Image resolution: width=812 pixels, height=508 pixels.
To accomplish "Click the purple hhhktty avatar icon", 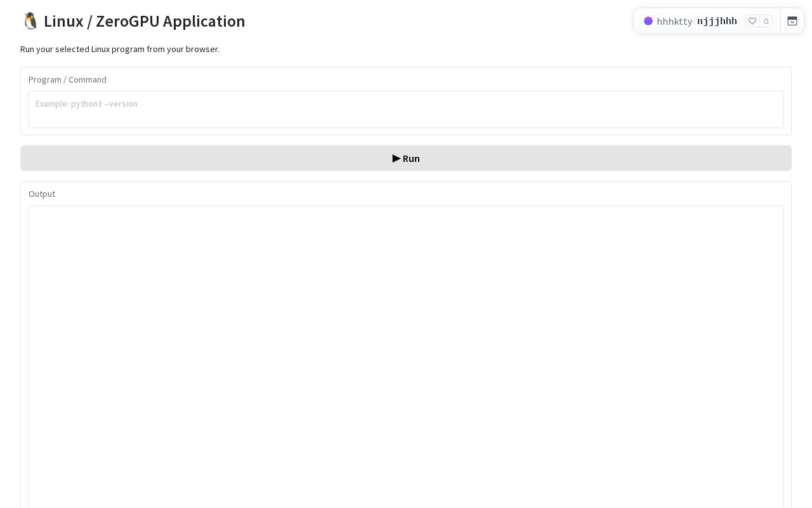I will [648, 21].
